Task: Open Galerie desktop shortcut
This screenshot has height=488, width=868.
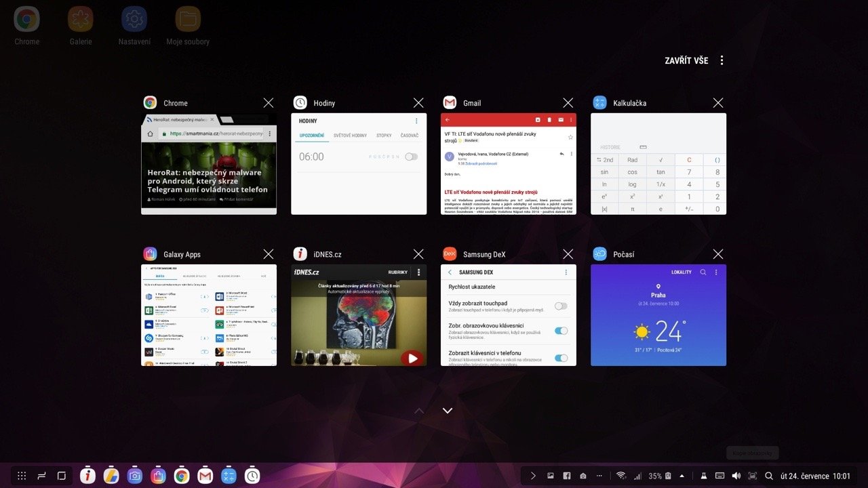Action: [x=81, y=26]
